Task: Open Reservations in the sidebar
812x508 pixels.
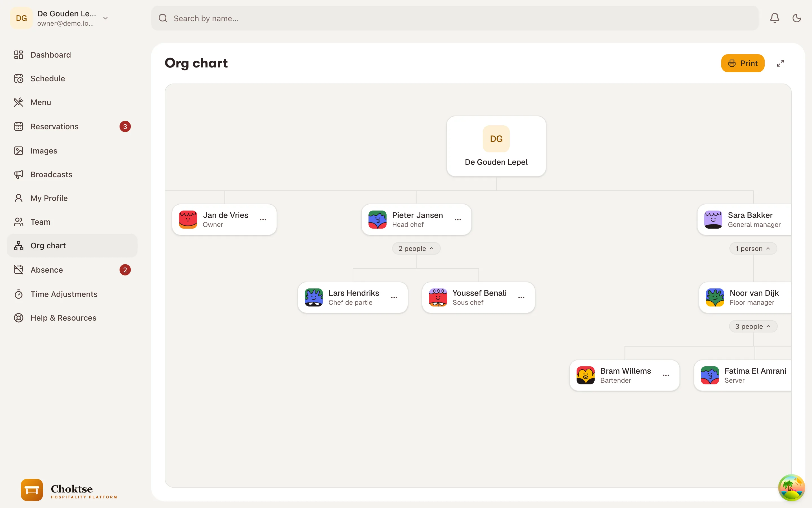Action: click(x=72, y=126)
